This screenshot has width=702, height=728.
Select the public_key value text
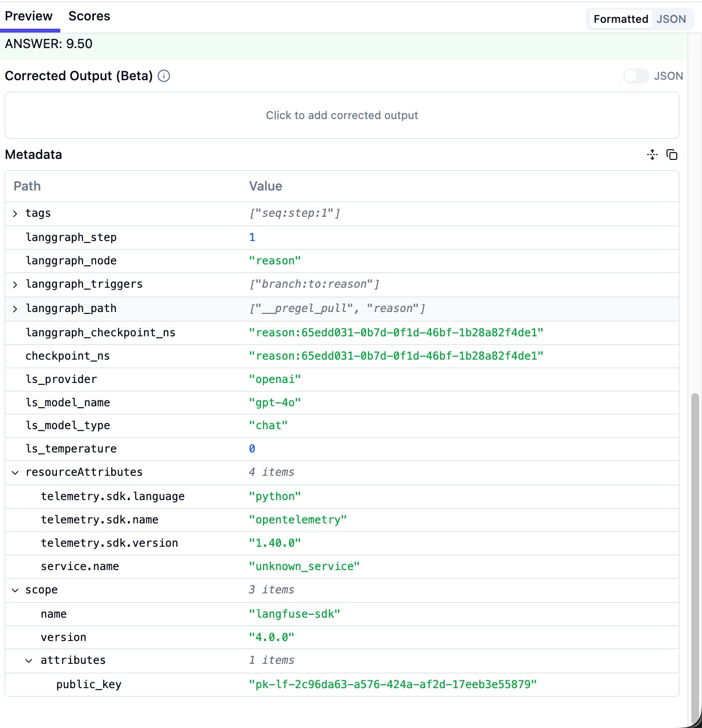click(393, 684)
